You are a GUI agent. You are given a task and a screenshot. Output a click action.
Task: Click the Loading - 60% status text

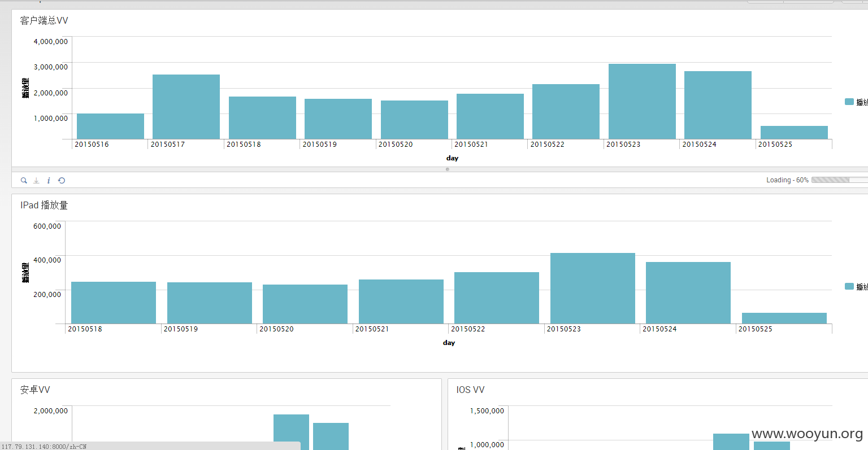(x=787, y=180)
